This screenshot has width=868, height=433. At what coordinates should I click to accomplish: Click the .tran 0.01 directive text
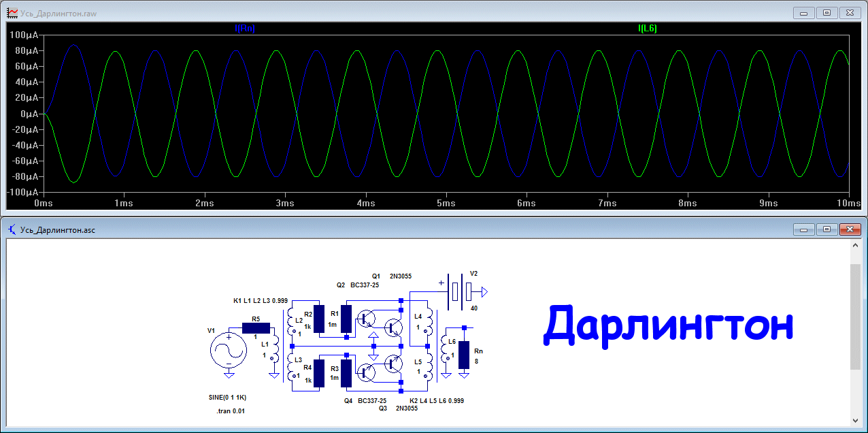230,412
